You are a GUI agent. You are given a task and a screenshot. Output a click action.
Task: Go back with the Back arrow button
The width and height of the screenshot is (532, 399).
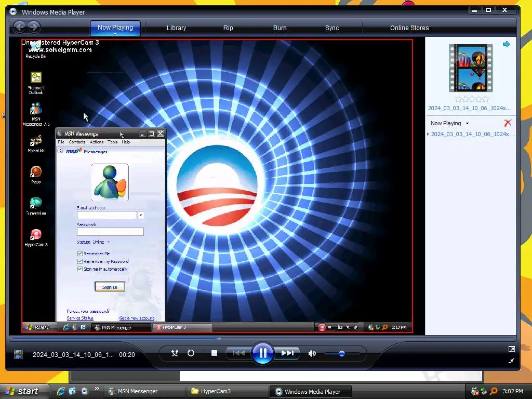tap(20, 27)
